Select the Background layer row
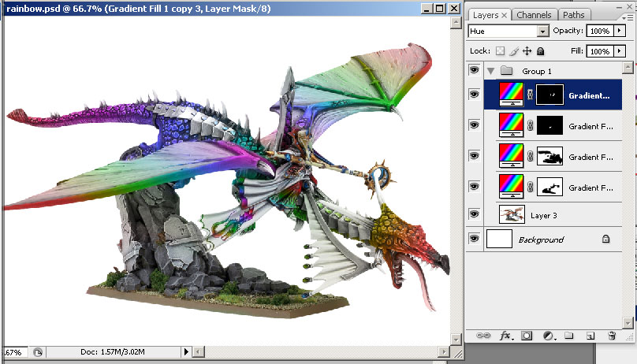 [553, 239]
